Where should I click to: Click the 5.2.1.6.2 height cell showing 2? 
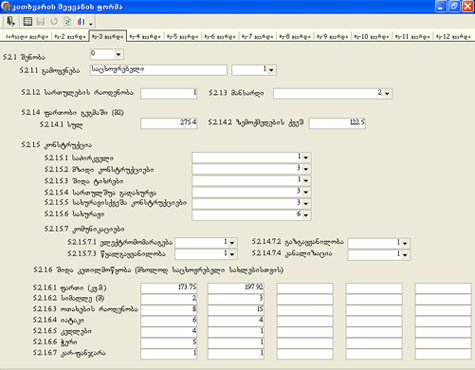[169, 299]
